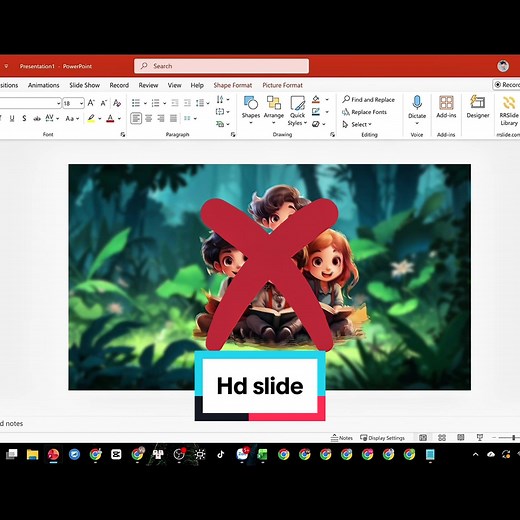Open Font dialog launcher
The width and height of the screenshot is (520, 520).
click(123, 134)
